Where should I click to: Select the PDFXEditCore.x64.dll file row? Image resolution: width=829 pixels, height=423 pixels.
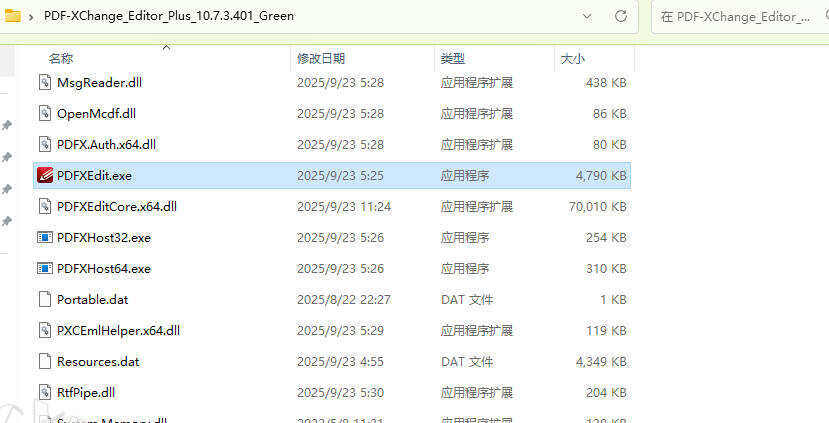click(117, 206)
